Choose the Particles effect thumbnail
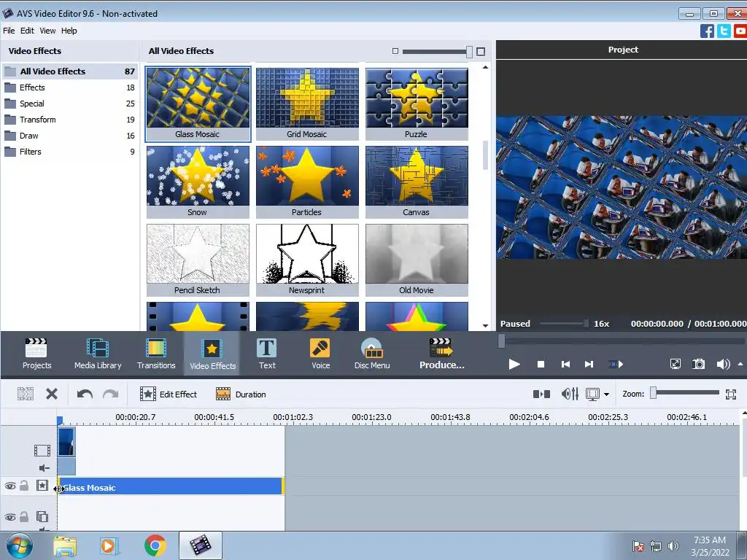The image size is (747, 560). point(307,182)
